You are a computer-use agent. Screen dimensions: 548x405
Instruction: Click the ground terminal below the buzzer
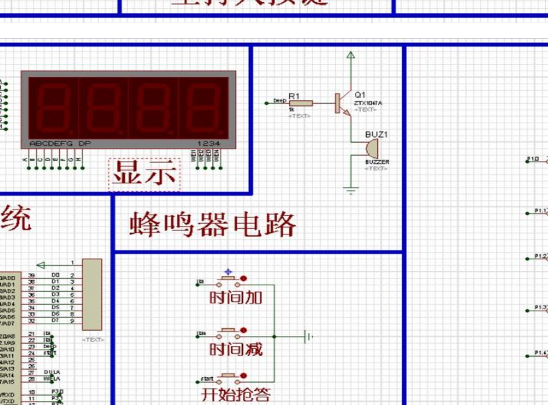351,190
